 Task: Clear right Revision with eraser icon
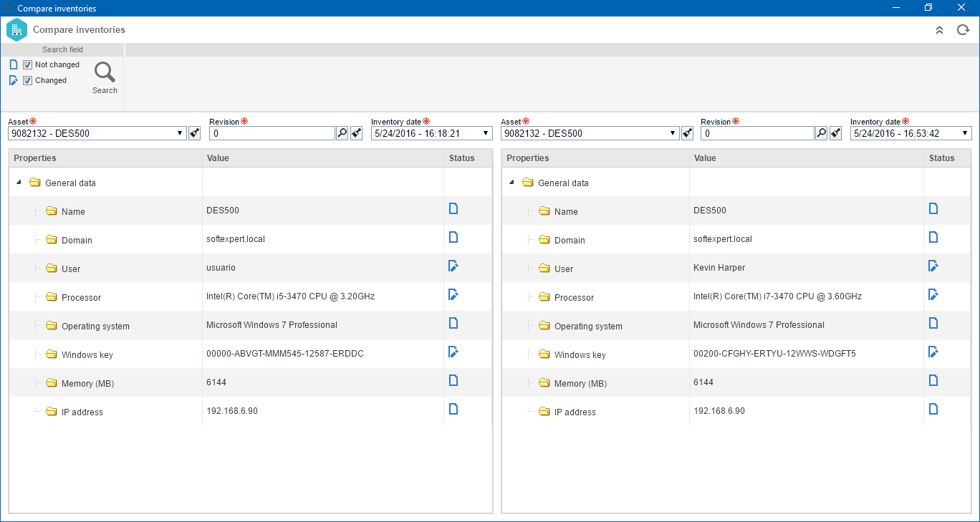point(836,133)
